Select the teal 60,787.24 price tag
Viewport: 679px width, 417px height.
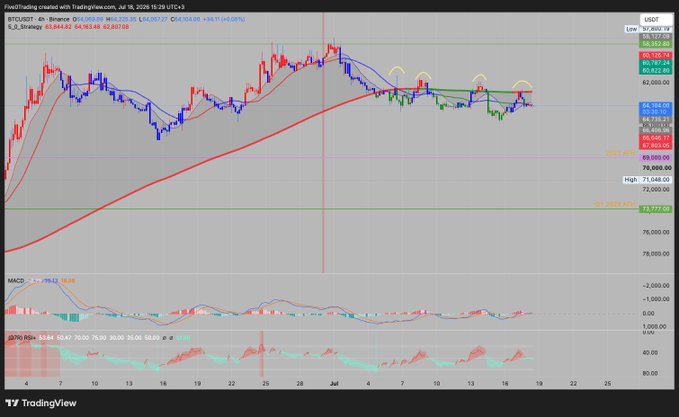click(656, 63)
